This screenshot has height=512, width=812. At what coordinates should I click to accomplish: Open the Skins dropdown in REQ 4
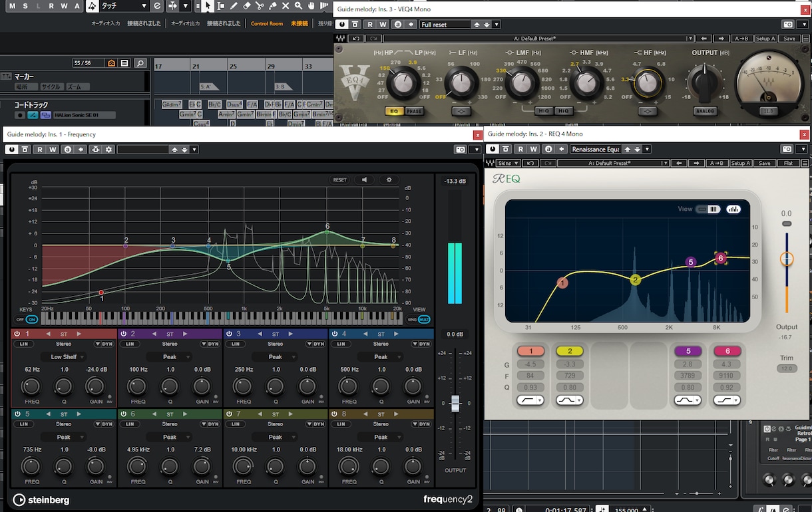point(509,163)
